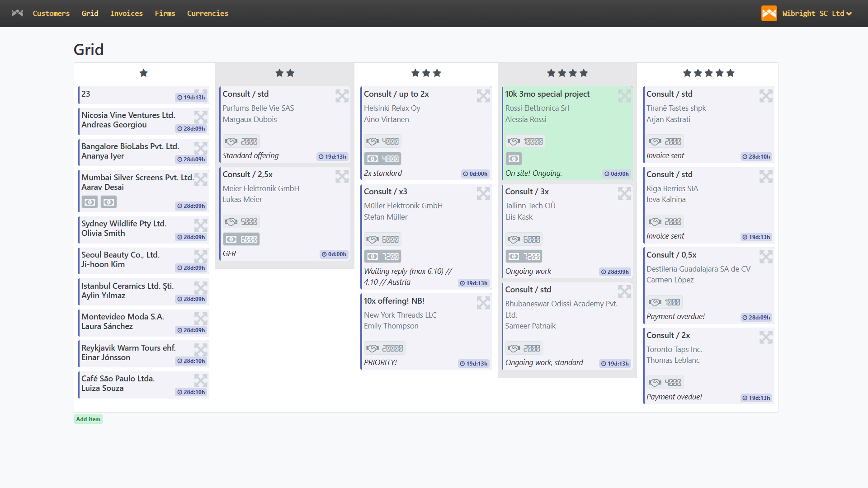Go to Invoices
The image size is (868, 488).
click(x=127, y=14)
